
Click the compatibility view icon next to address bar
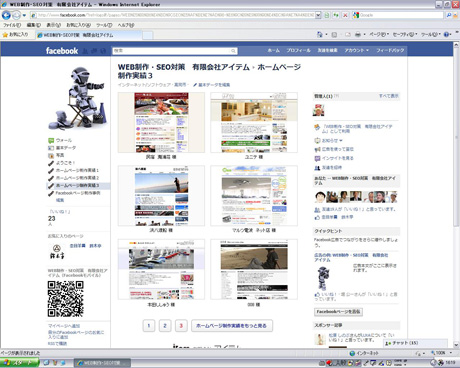coord(327,15)
